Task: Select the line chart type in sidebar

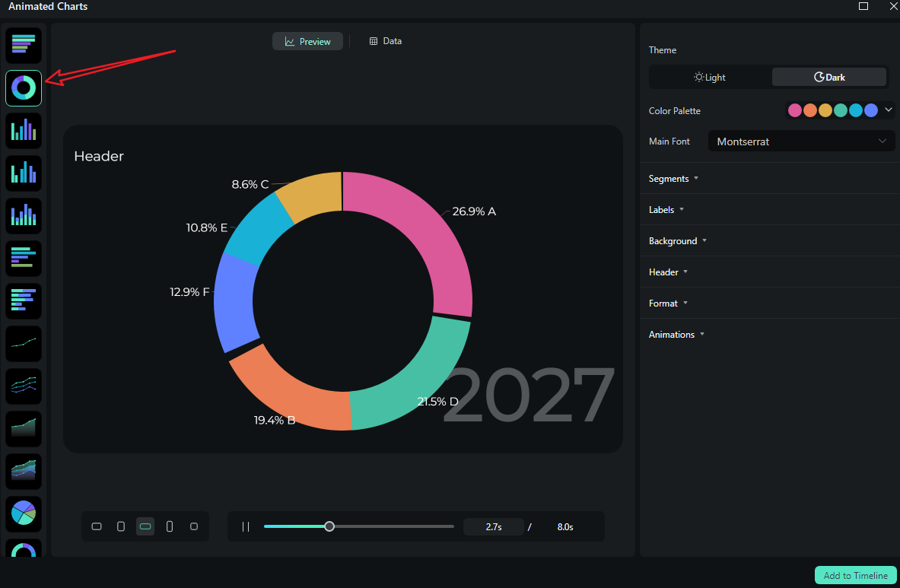Action: [23, 344]
